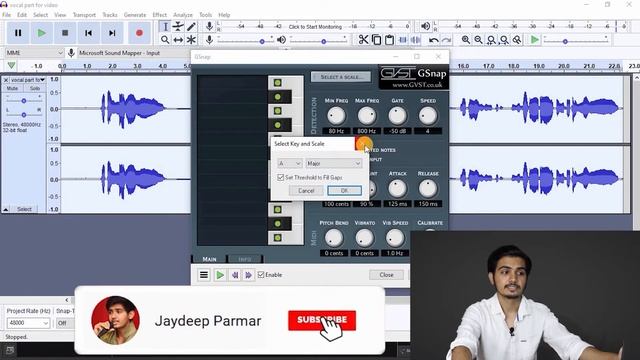Click the Paste clipboard icon
Image resolution: width=640 pixels, height=360 pixels.
pyautogui.click(x=389, y=40)
